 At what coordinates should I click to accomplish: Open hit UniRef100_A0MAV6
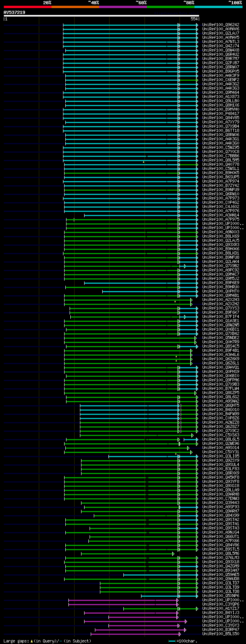coord(221,29)
